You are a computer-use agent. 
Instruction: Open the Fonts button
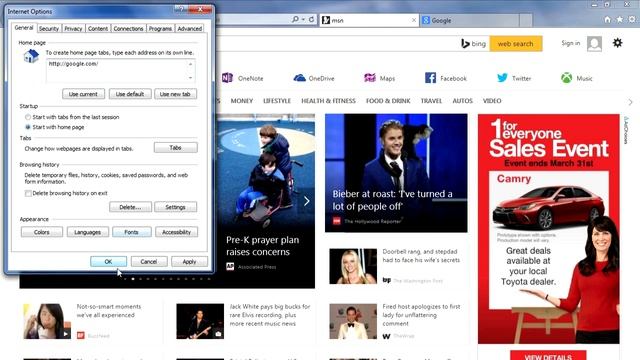(x=131, y=232)
